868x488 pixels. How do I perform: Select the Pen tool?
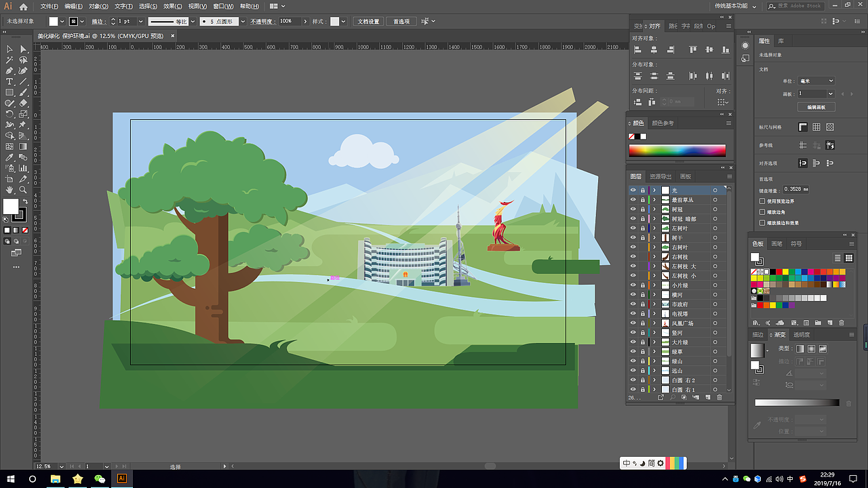(x=9, y=70)
